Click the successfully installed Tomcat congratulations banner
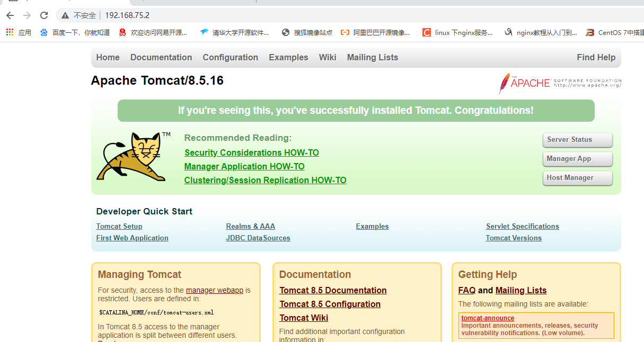 click(356, 111)
